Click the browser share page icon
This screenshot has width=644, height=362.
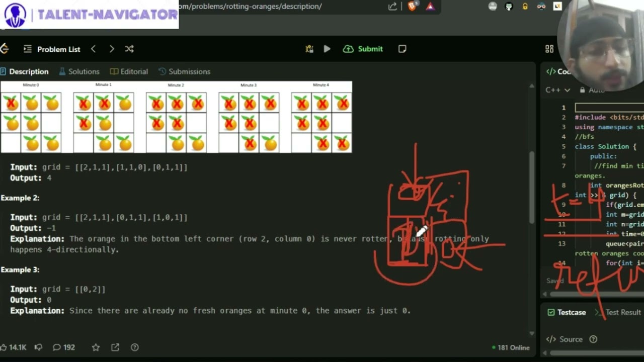[x=392, y=7]
